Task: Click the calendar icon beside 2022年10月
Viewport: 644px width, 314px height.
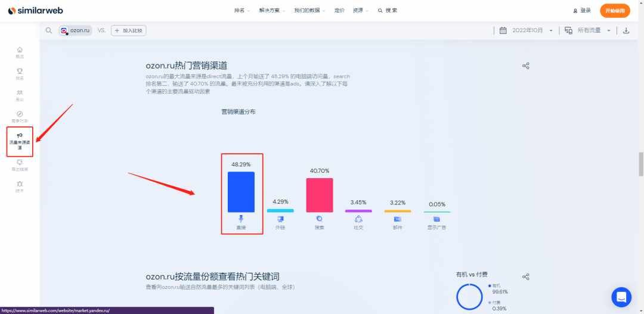Action: (503, 30)
